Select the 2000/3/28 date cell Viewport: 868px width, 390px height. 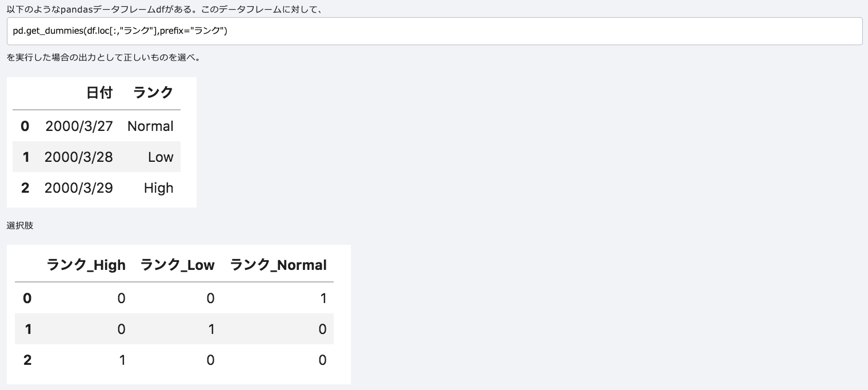click(79, 157)
